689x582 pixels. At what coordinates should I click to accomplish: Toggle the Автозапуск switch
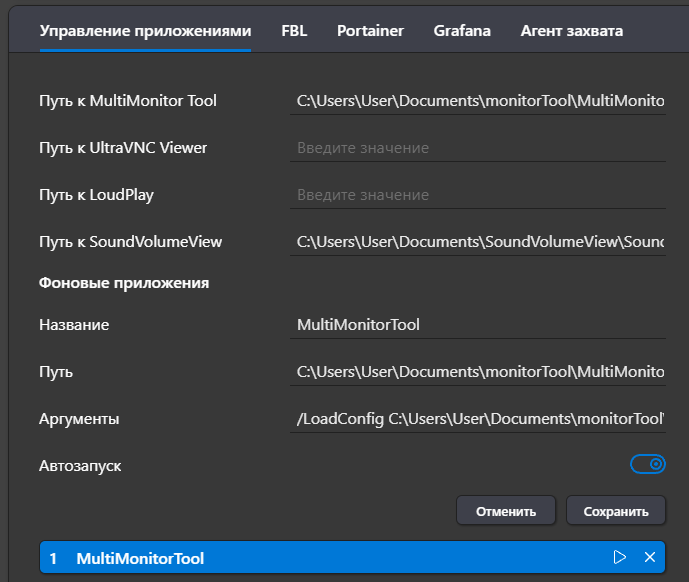[648, 464]
